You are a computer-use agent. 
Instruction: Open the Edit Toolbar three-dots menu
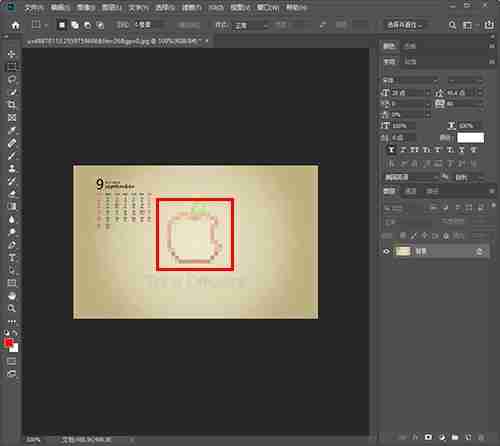(12, 322)
